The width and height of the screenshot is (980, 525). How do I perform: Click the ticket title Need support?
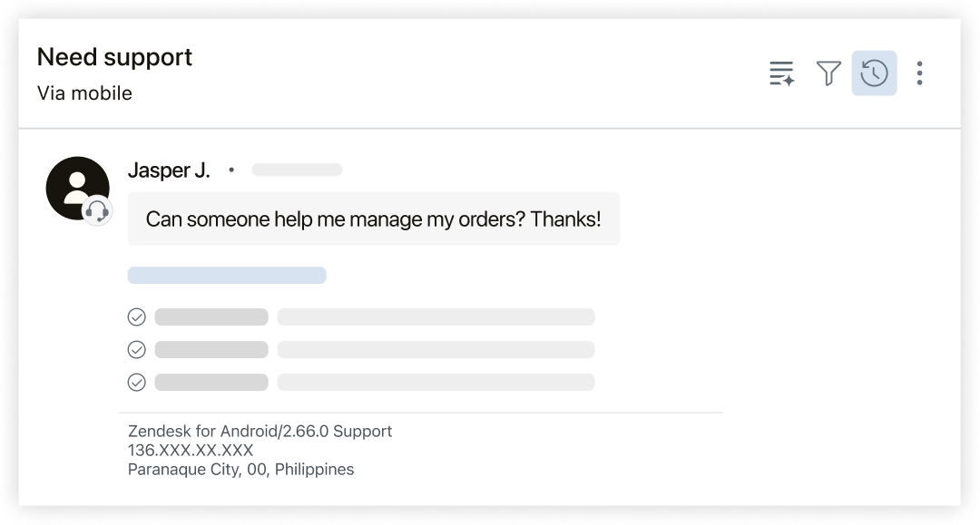pos(114,56)
